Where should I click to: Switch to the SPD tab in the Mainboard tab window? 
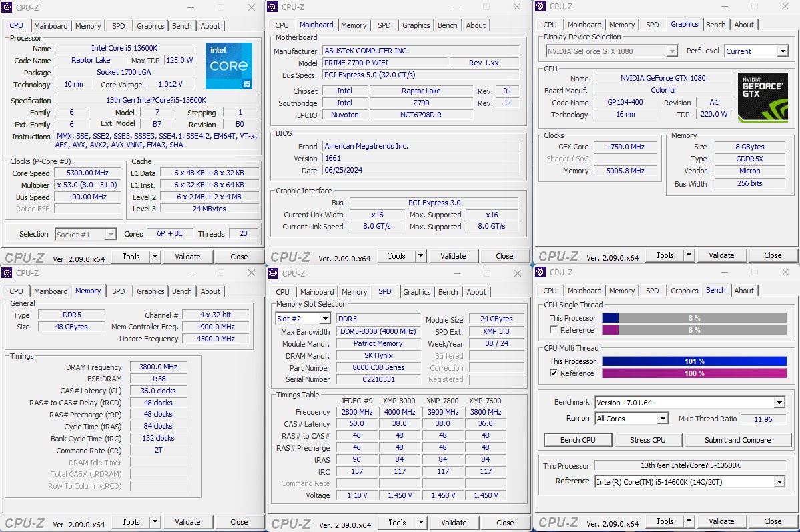point(384,25)
